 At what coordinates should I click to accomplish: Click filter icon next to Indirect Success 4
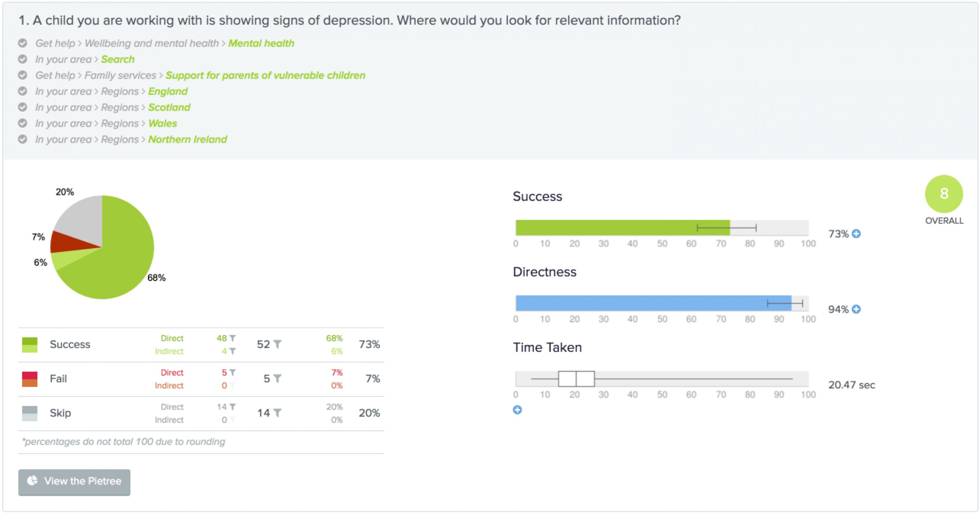[x=233, y=351]
